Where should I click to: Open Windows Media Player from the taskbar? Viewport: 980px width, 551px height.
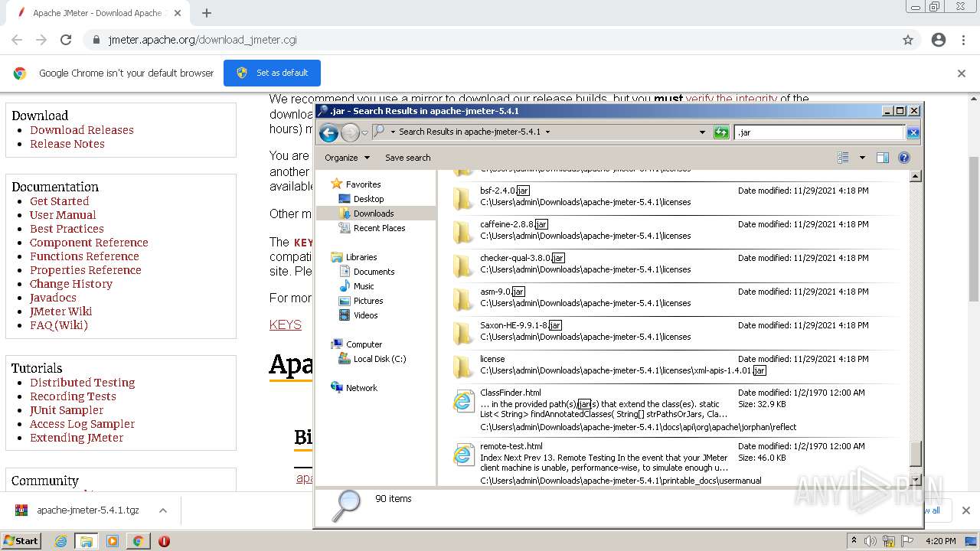click(x=113, y=541)
